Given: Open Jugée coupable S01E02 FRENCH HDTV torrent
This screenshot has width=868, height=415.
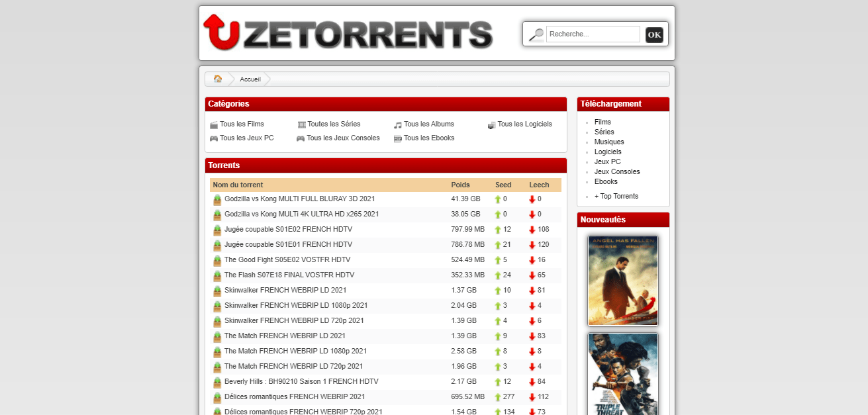Looking at the screenshot, I should 288,229.
